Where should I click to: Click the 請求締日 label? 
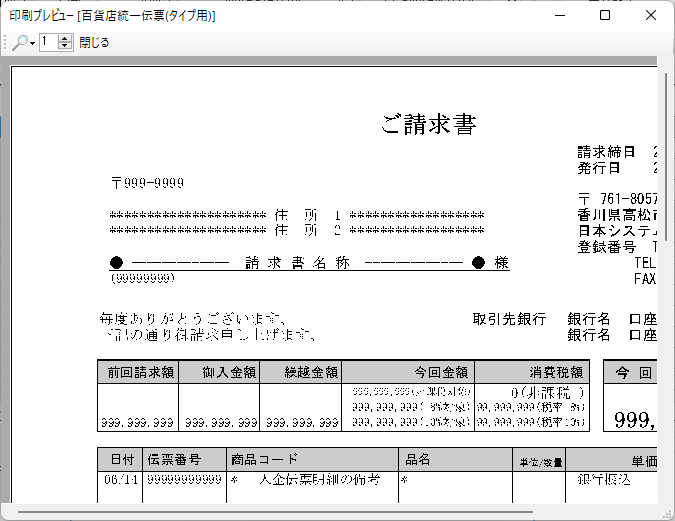[606, 152]
